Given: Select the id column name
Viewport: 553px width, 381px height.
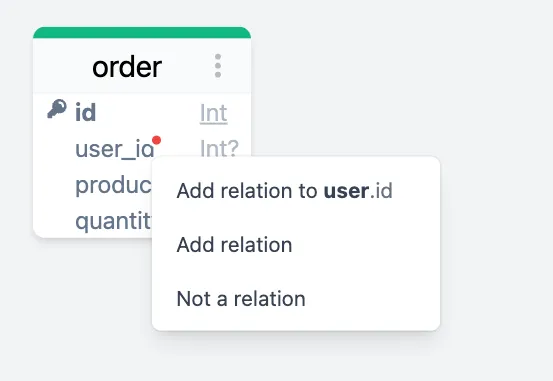Looking at the screenshot, I should click(x=85, y=113).
